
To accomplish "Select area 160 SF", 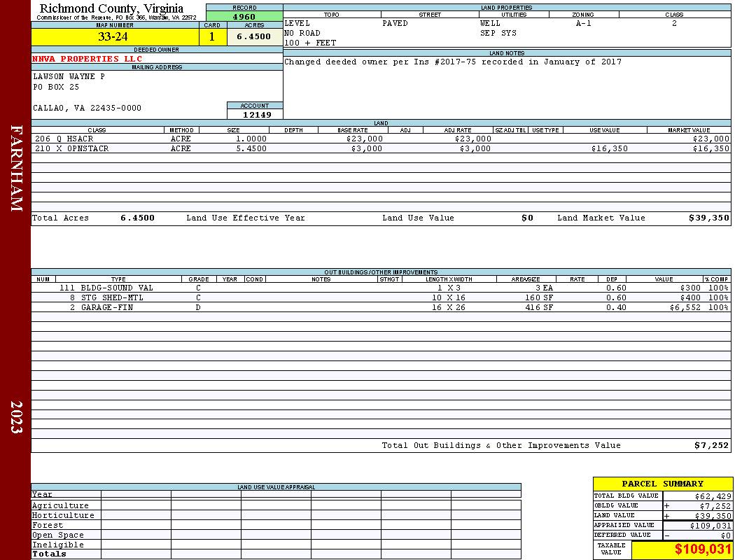I will click(x=539, y=297).
